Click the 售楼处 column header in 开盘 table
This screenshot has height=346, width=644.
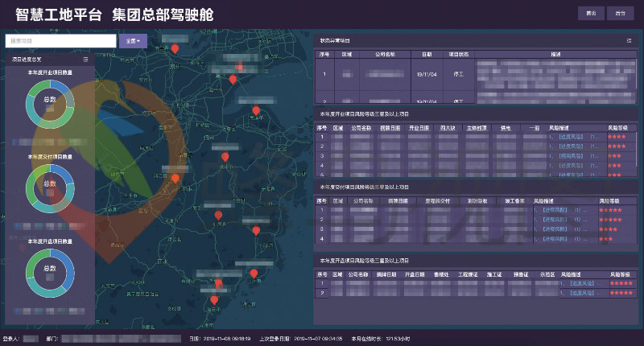pos(444,274)
